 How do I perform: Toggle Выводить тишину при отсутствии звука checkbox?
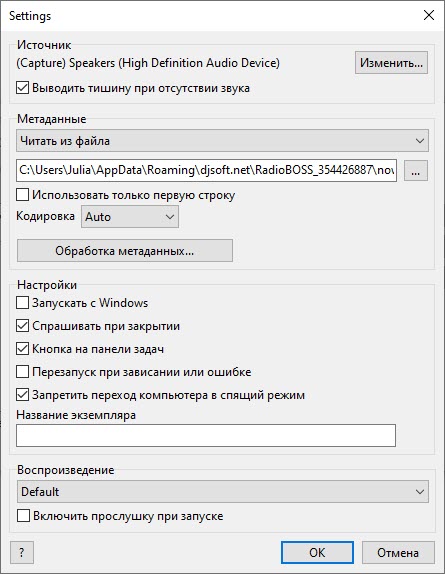coord(22,88)
